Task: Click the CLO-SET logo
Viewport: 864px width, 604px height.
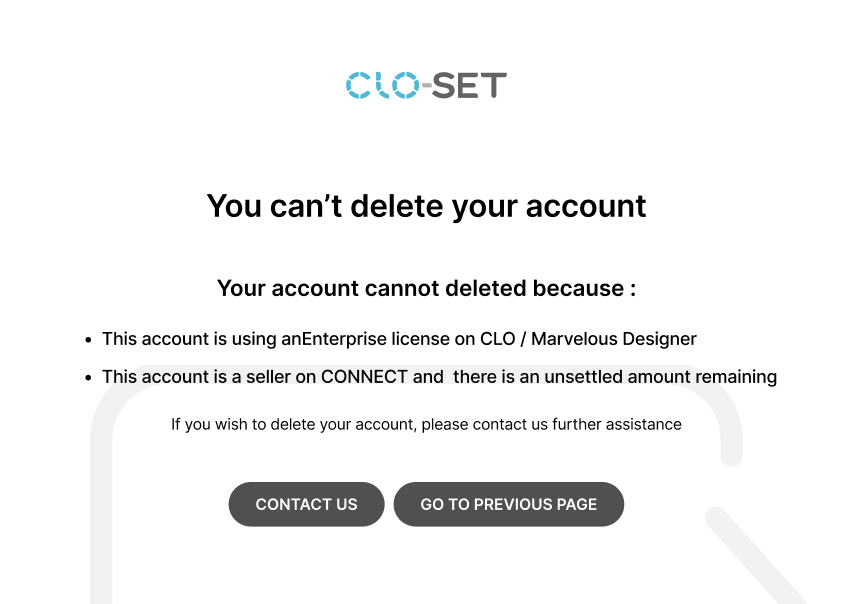Action: click(x=426, y=85)
